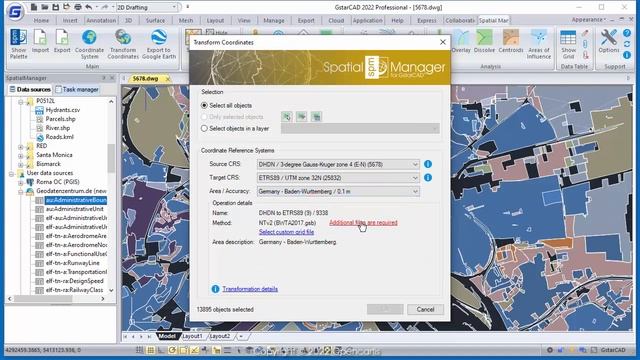640x360 pixels.
Task: Click the Open folder icon in quick access toolbar
Action: pos(45,7)
